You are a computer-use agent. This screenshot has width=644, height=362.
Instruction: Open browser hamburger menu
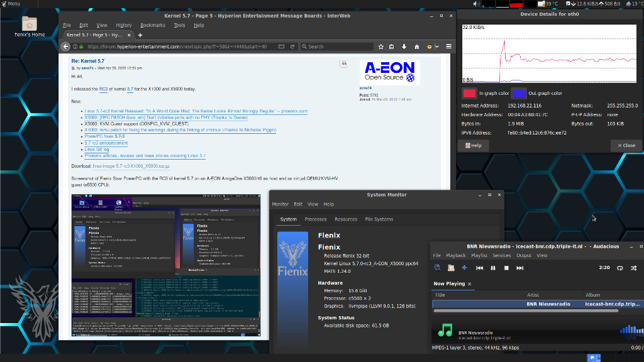(448, 47)
